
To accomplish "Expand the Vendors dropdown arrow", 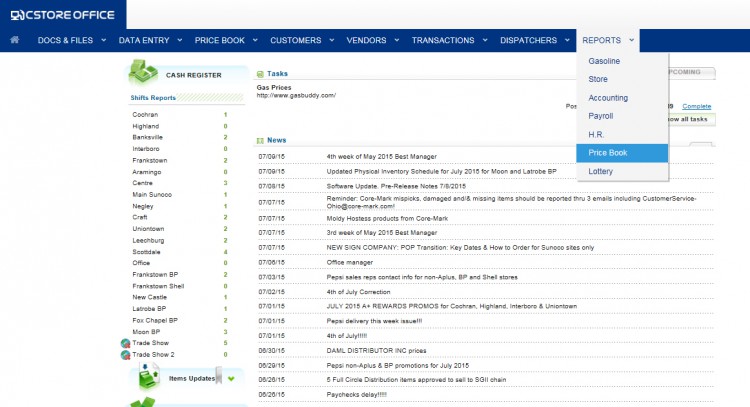I will click(397, 40).
